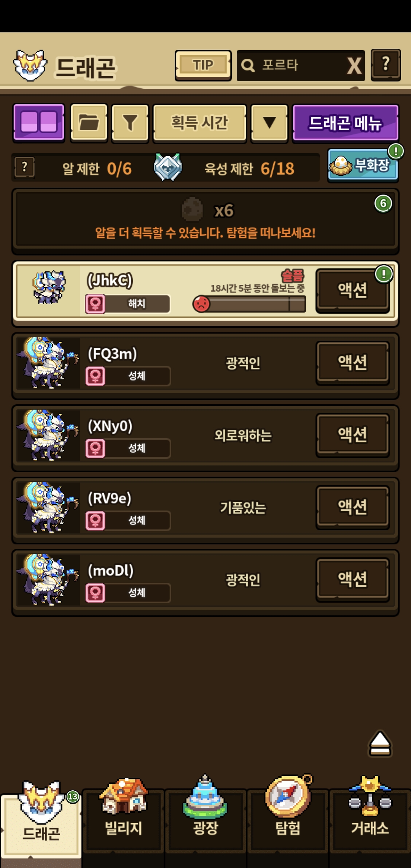This screenshot has width=411, height=868.
Task: Select the 포르타 search field
Action: (292, 65)
